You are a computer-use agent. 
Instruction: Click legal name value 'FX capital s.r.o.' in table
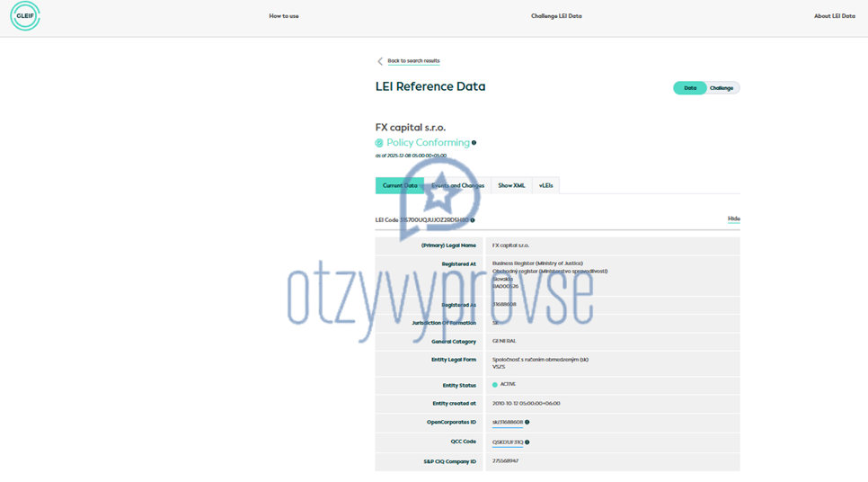coord(510,245)
